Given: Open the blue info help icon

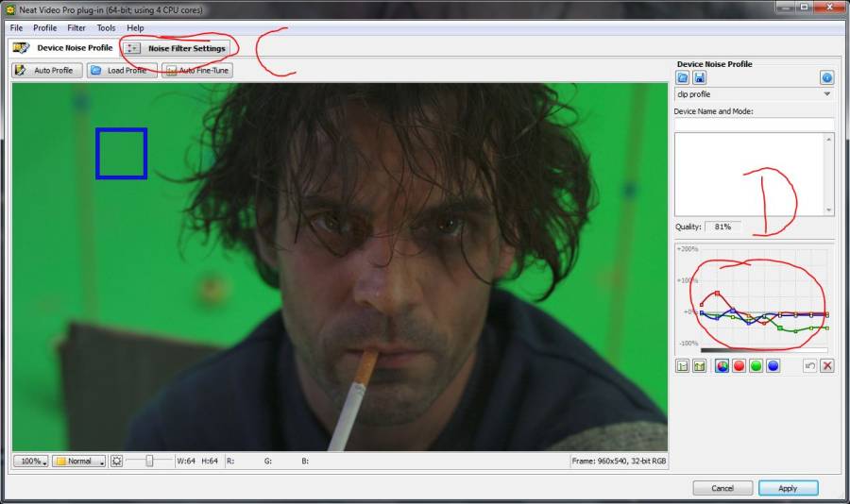Looking at the screenshot, I should pyautogui.click(x=826, y=78).
